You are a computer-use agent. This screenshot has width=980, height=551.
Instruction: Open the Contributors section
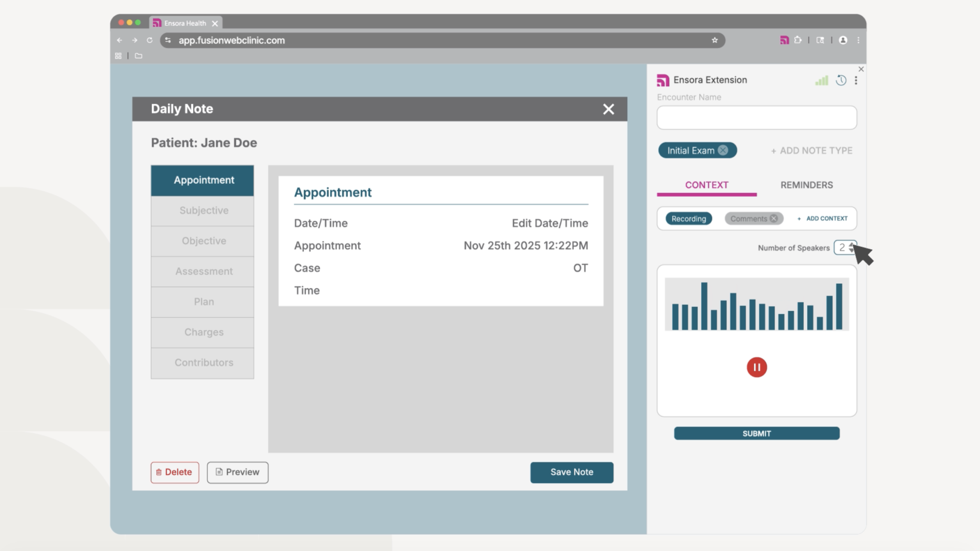(x=203, y=363)
